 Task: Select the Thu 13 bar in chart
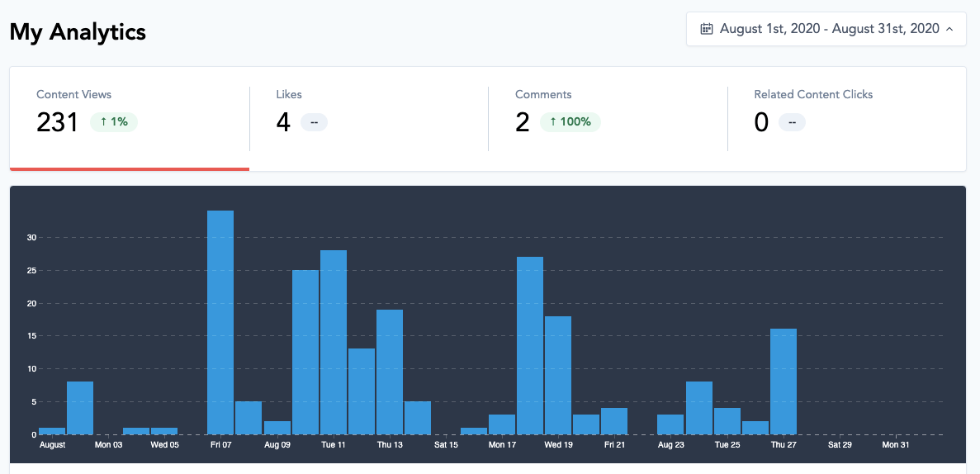[x=390, y=372]
